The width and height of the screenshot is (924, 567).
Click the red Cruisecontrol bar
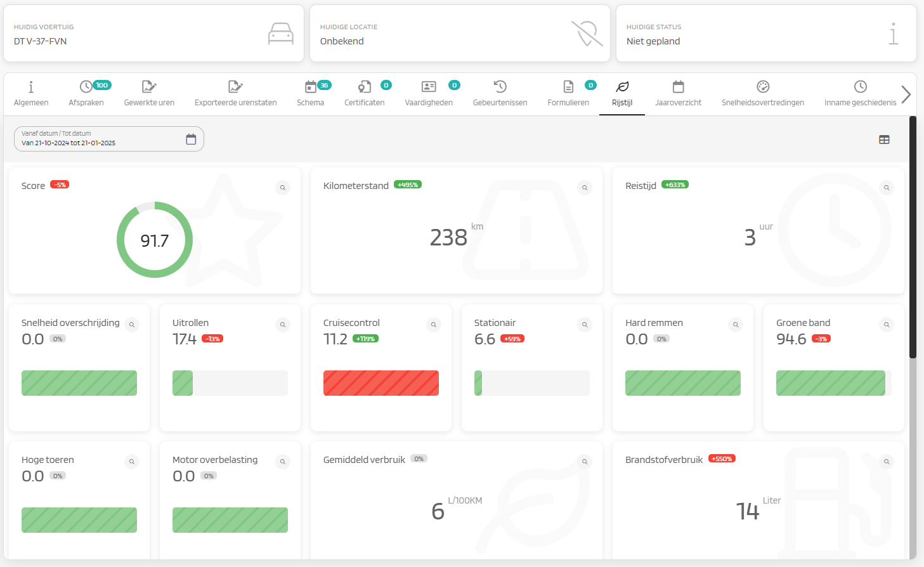coord(381,383)
